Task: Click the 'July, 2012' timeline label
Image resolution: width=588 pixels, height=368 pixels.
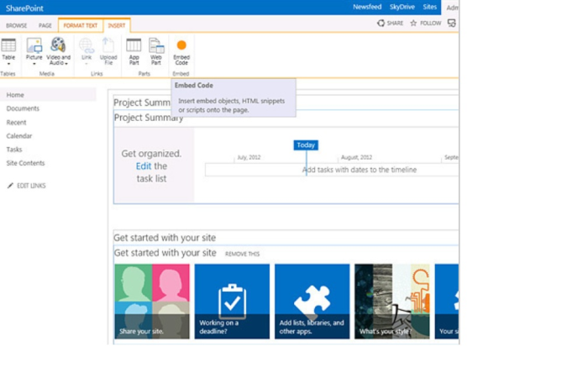Action: tap(249, 157)
